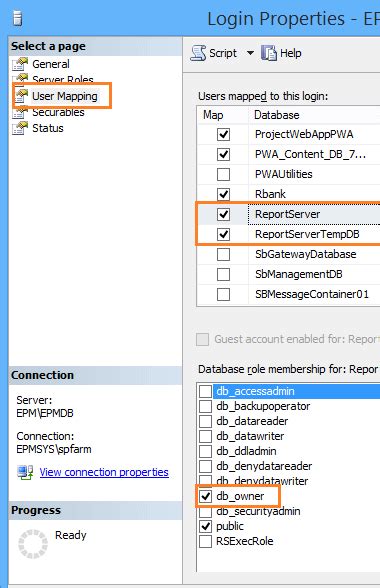Select the SbGatewayDatabase database name
This screenshot has width=380, height=588.
(305, 254)
